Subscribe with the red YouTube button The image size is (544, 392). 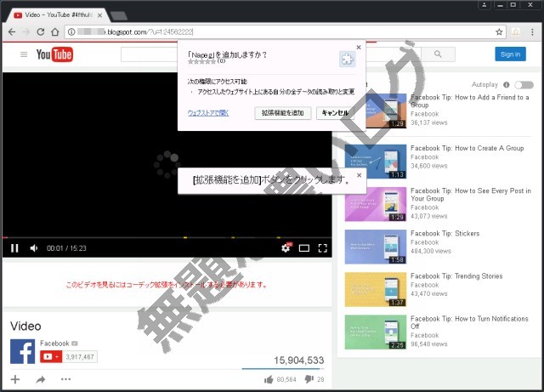pos(51,356)
